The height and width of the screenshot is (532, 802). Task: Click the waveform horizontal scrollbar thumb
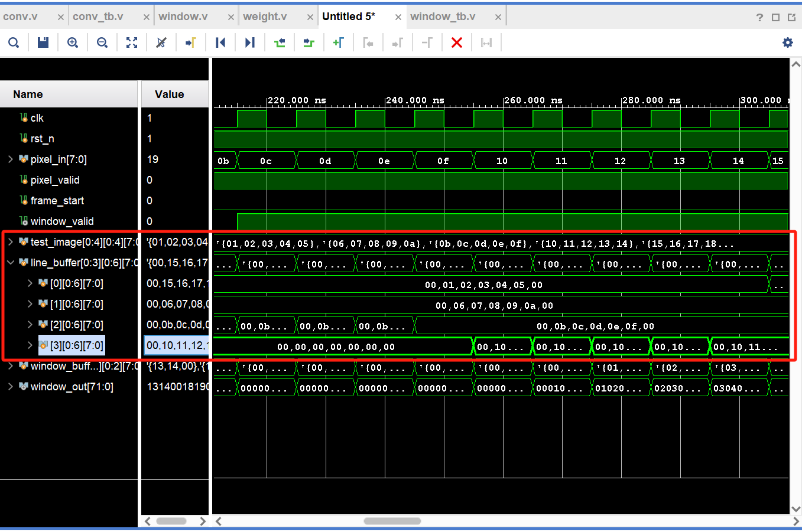pos(392,521)
